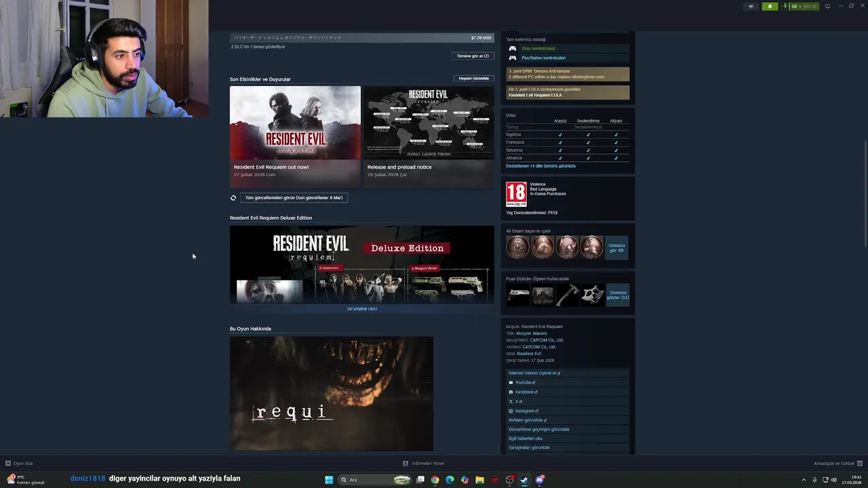Click the second achievement thumbnail

point(542,247)
